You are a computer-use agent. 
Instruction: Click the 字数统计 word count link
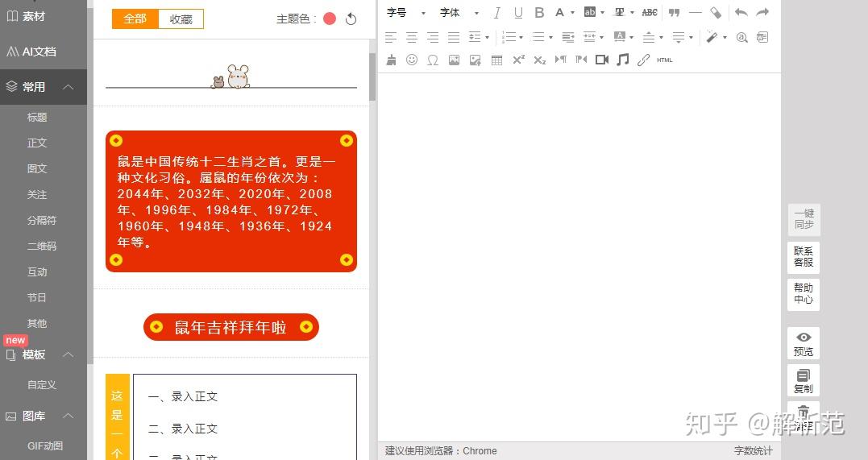pos(753,451)
